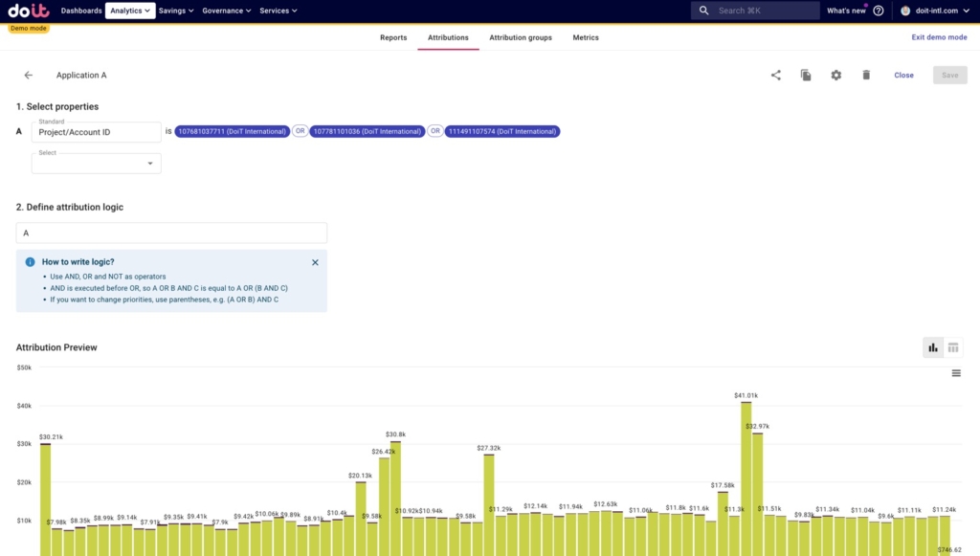Screen dimensions: 980x556
Task: Click the Exit demo mode link
Action: pyautogui.click(x=939, y=37)
